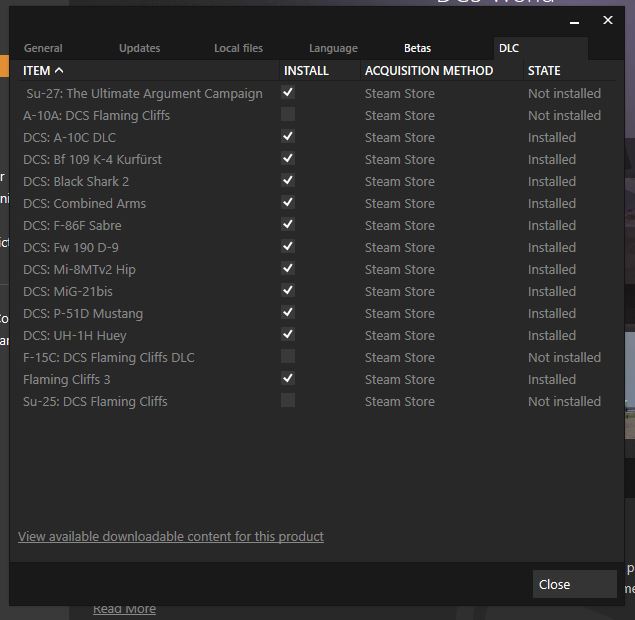635x620 pixels.
Task: Select the row text 'DCS: UH-1H Huey'
Action: [x=75, y=336]
